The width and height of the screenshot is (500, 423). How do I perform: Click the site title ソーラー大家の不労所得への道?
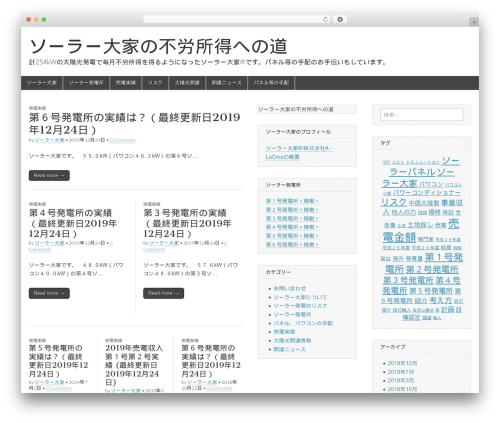coord(158,46)
